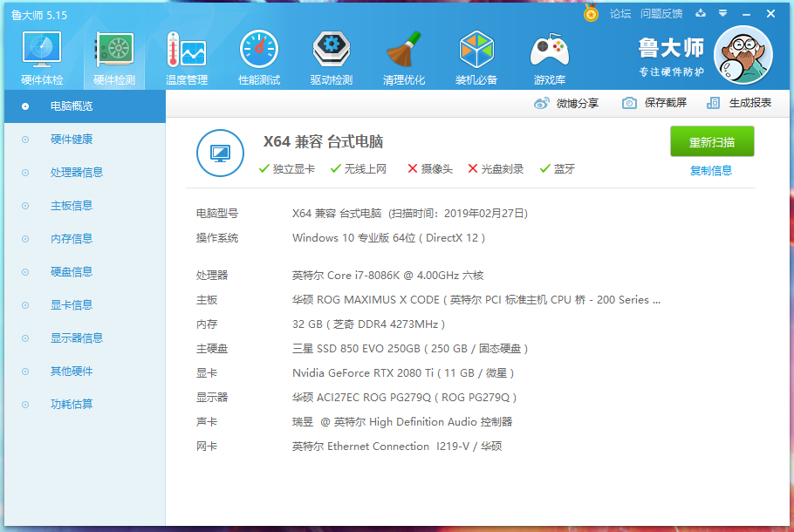Click 保存截屏 save screenshot text
Viewport: 794px width, 532px height.
point(666,103)
